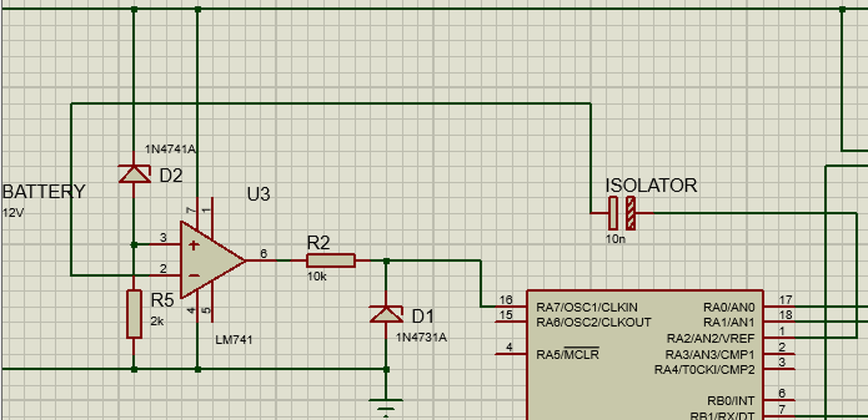
Task: Click the 2k value beside R5
Action: 157,321
